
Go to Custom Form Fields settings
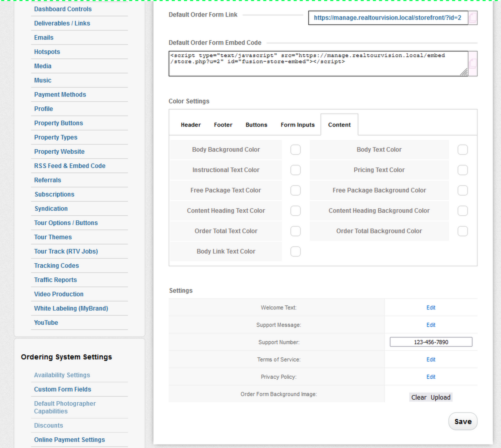(63, 389)
